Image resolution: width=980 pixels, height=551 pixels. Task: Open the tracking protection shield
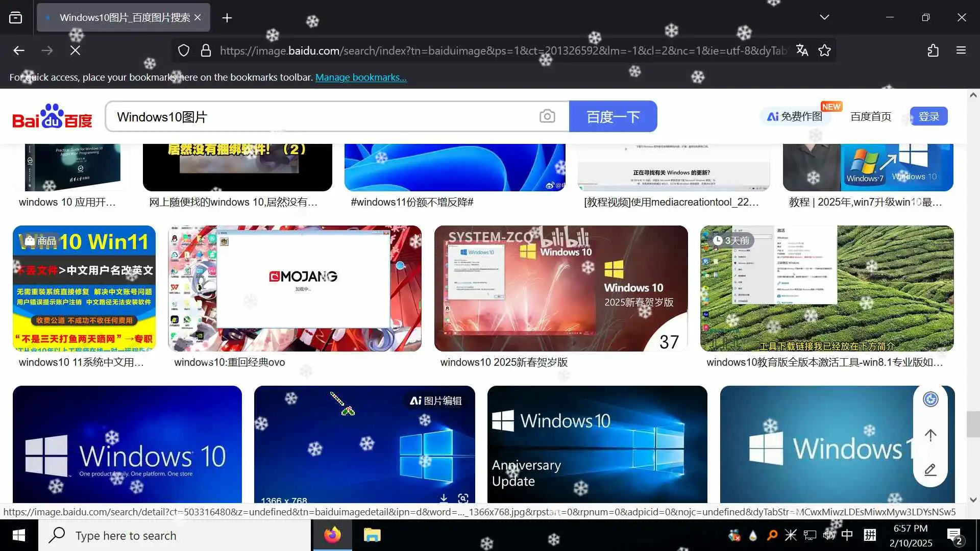pyautogui.click(x=184, y=50)
